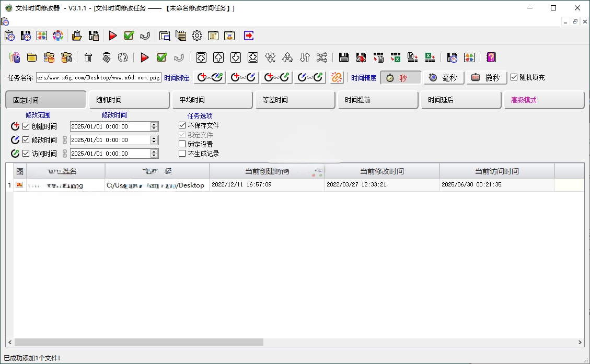This screenshot has height=364, width=590.
Task: Select the 毫秒 time precision button
Action: click(x=444, y=78)
